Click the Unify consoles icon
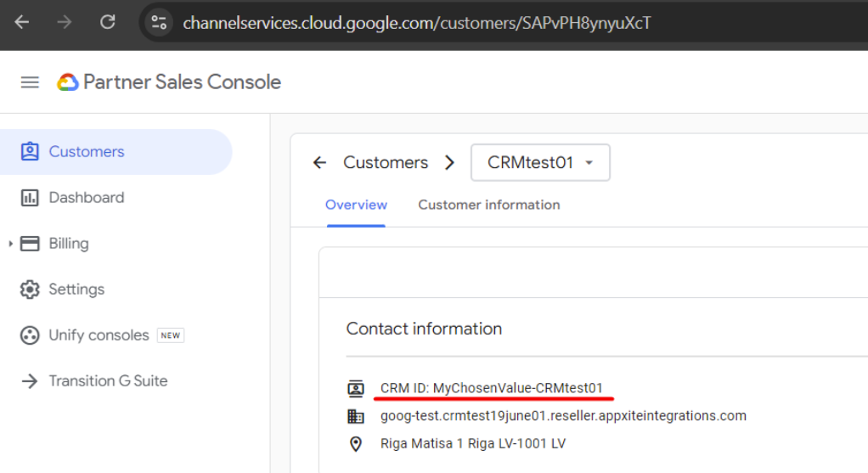 pos(30,335)
